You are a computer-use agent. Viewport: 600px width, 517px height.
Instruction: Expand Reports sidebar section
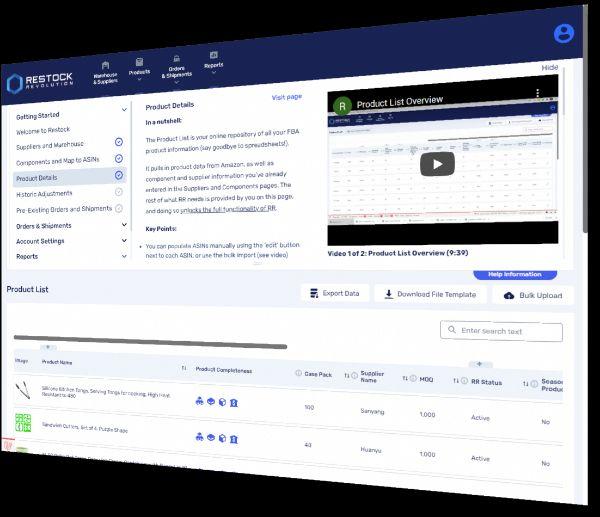124,256
